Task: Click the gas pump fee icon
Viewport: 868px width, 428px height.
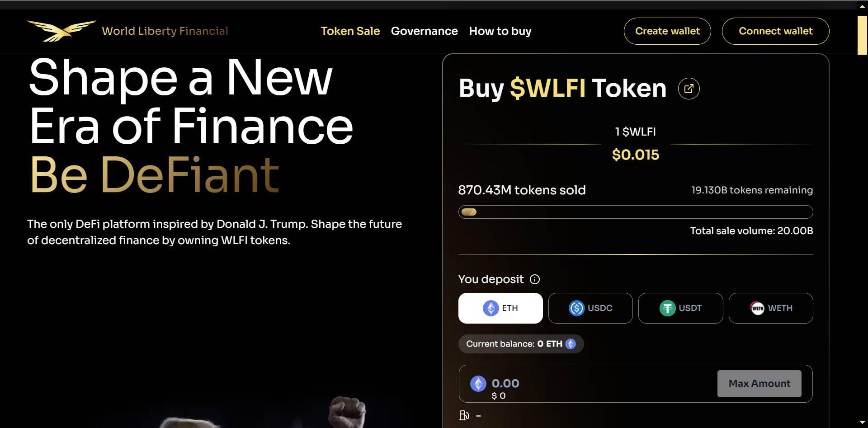Action: click(464, 415)
